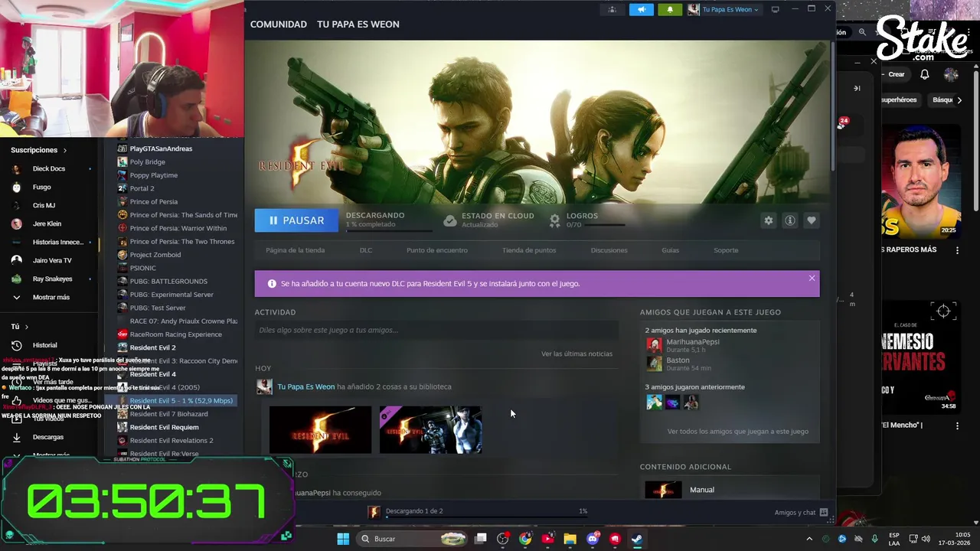Open YouTube Descargas
Image resolution: width=980 pixels, height=551 pixels.
47,437
